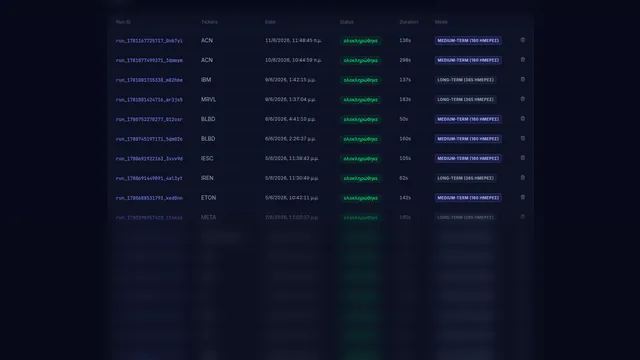Click the Tickers column header
640x360 pixels.
[209, 22]
